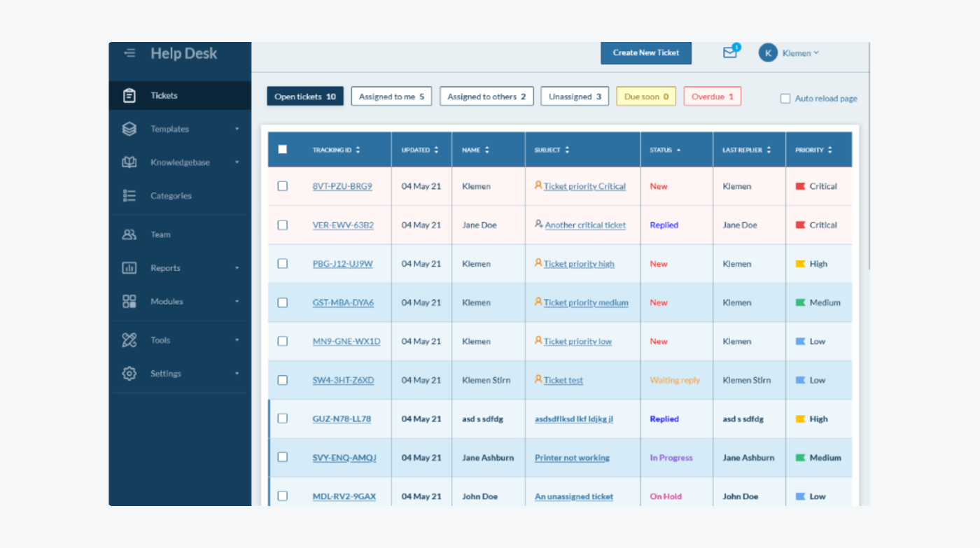
Task: Expand the Modules submenu arrow
Action: [237, 302]
